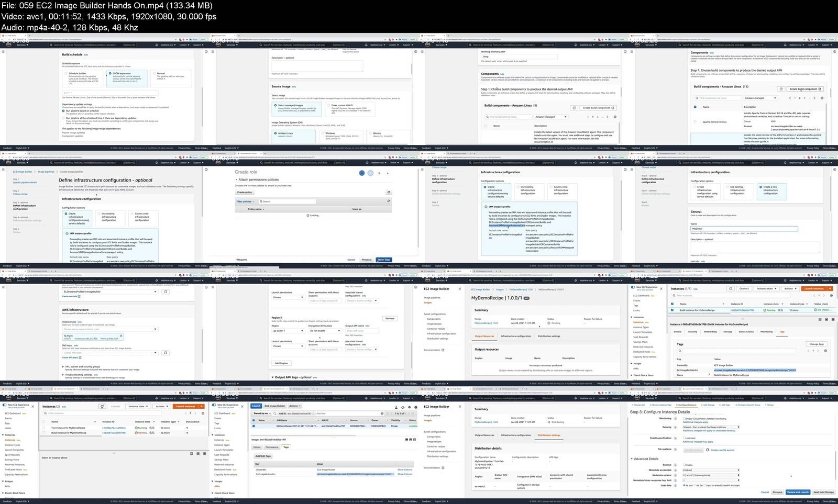Open Networking tab in instance details

(x=710, y=331)
